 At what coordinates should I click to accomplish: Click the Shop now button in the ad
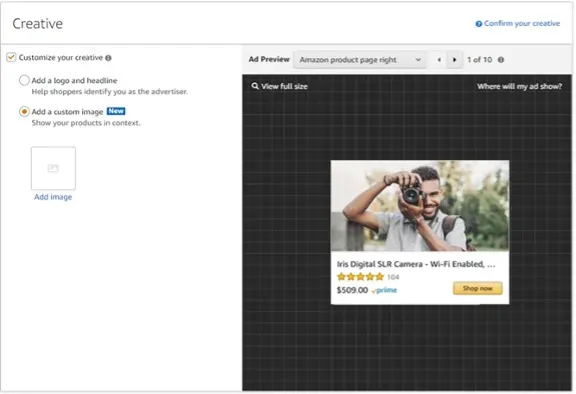tap(478, 288)
